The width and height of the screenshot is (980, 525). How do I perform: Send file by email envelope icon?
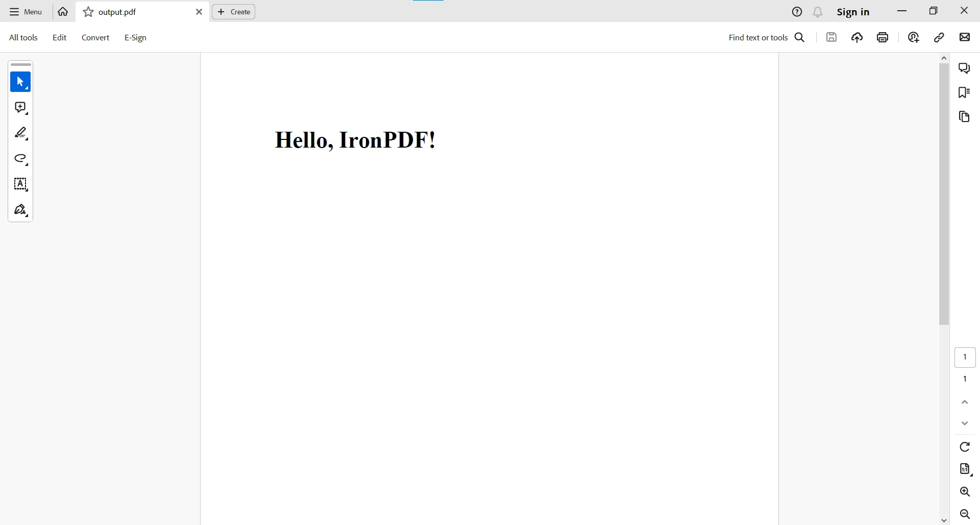[965, 37]
